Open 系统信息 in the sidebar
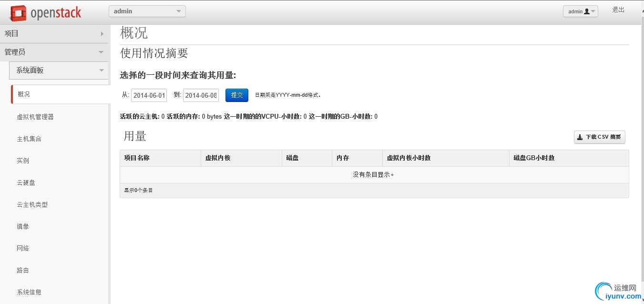Viewport: 644px width, 304px height. pos(29,292)
